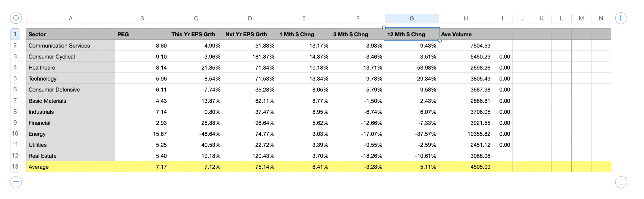Select column E header

click(304, 18)
